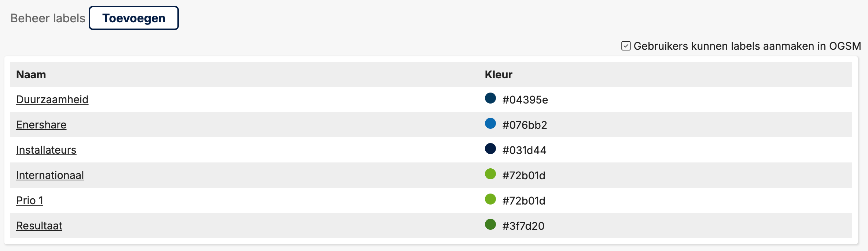Screen dimensions: 868x251
Task: Open the Prio 1 label
Action: pos(30,201)
